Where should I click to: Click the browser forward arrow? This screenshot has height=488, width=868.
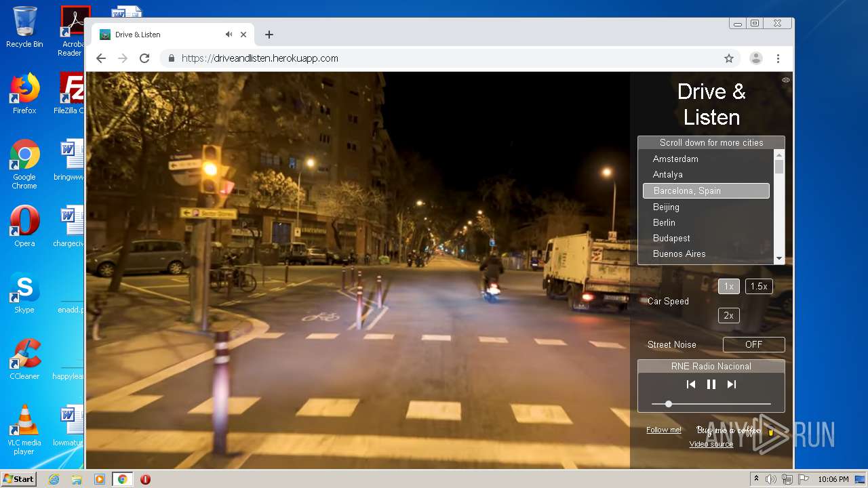click(123, 58)
